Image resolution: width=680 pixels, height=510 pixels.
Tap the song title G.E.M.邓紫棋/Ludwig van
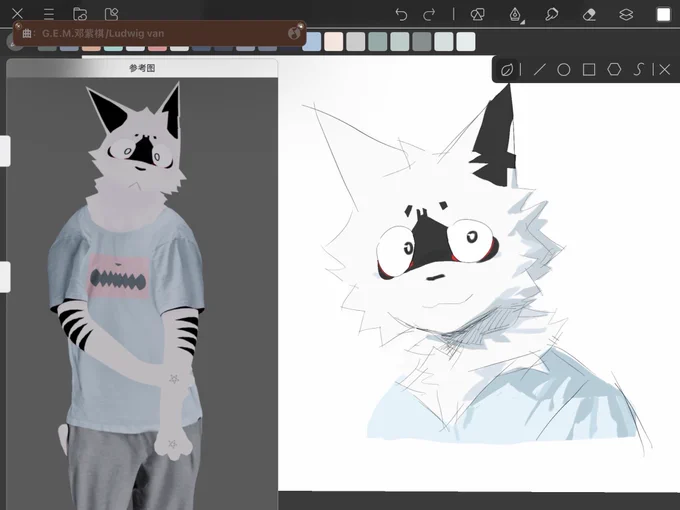coord(103,33)
